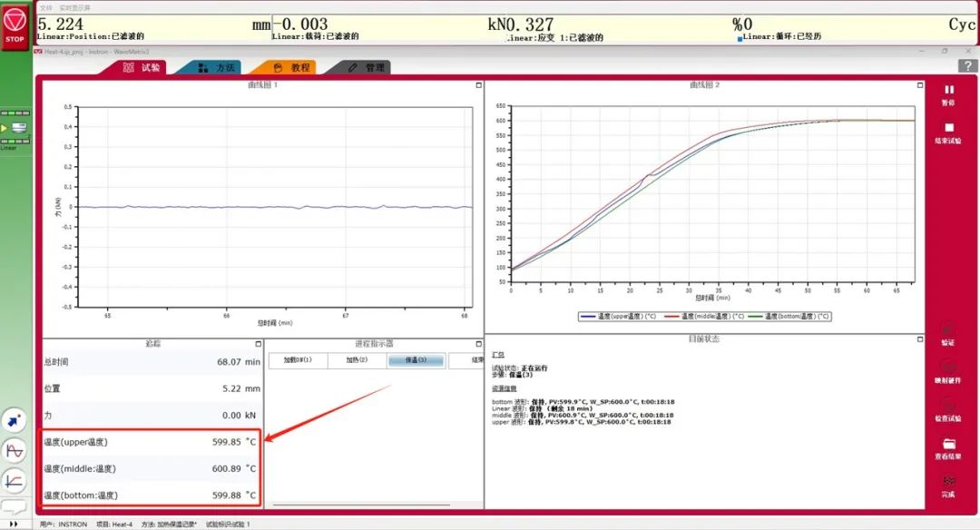Select the bottom temperature 599.88 °C row
The width and height of the screenshot is (980, 530).
pos(152,495)
